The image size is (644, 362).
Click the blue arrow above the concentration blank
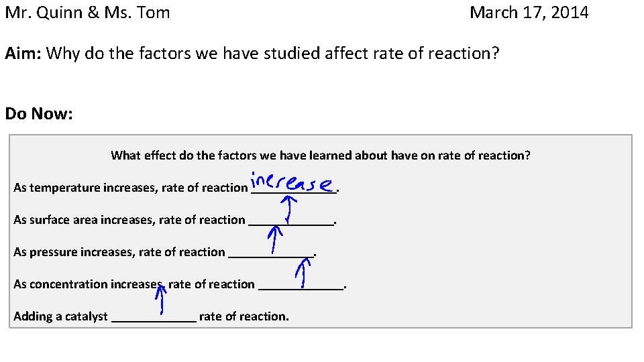[x=303, y=273]
